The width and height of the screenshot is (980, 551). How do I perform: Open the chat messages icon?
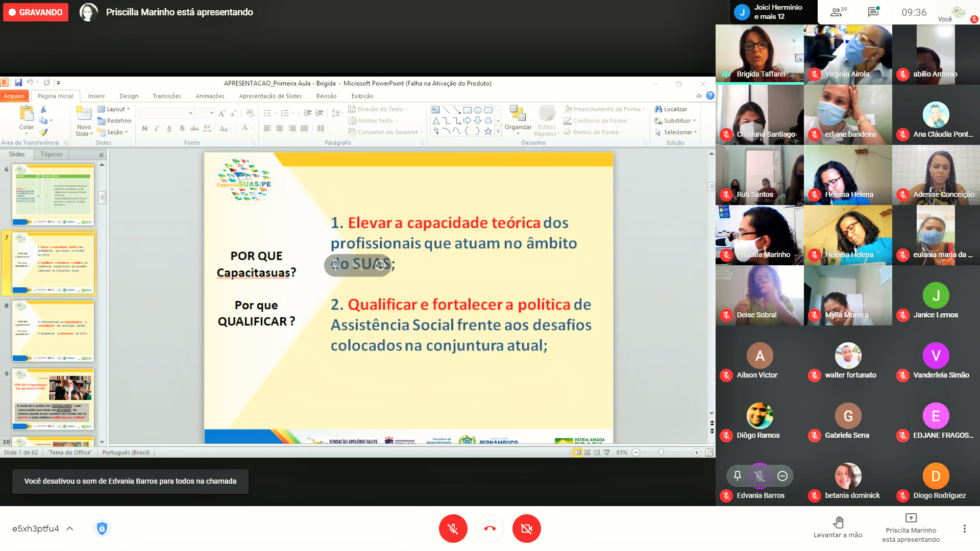pyautogui.click(x=873, y=12)
